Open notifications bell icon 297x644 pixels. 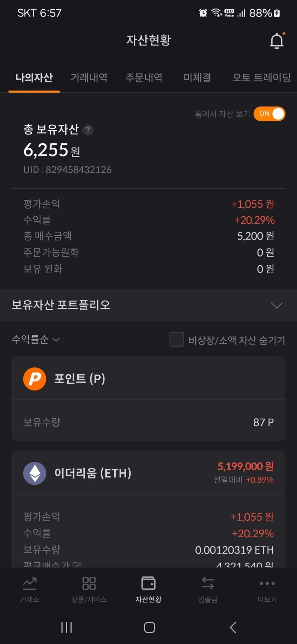[x=277, y=40]
